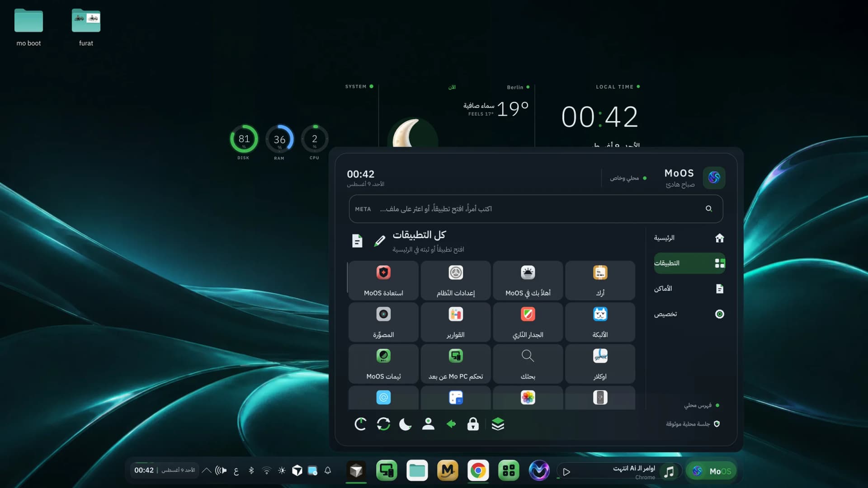Open the green grid app on taskbar
This screenshot has width=868, height=488.
pos(509,471)
